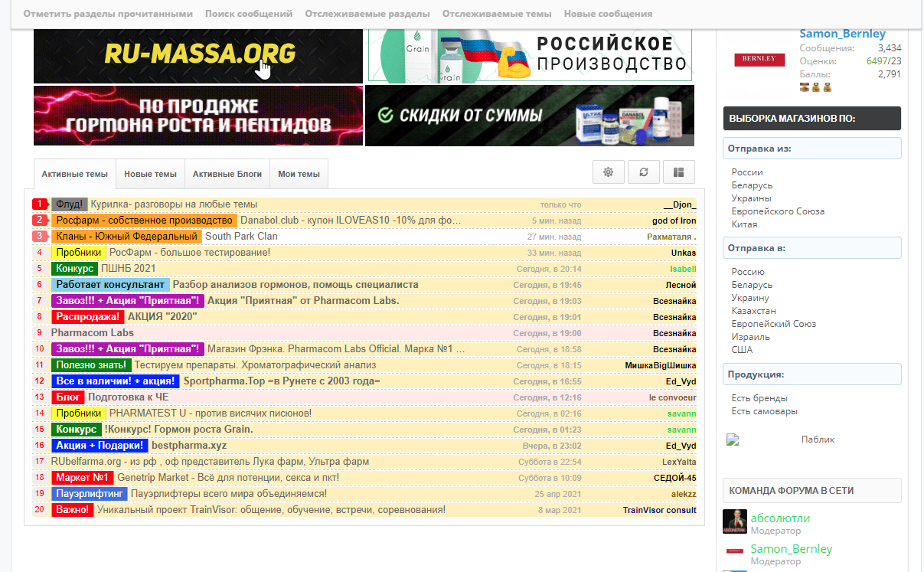924x572 pixels.
Task: Open the gear settings for active topics
Action: point(609,172)
